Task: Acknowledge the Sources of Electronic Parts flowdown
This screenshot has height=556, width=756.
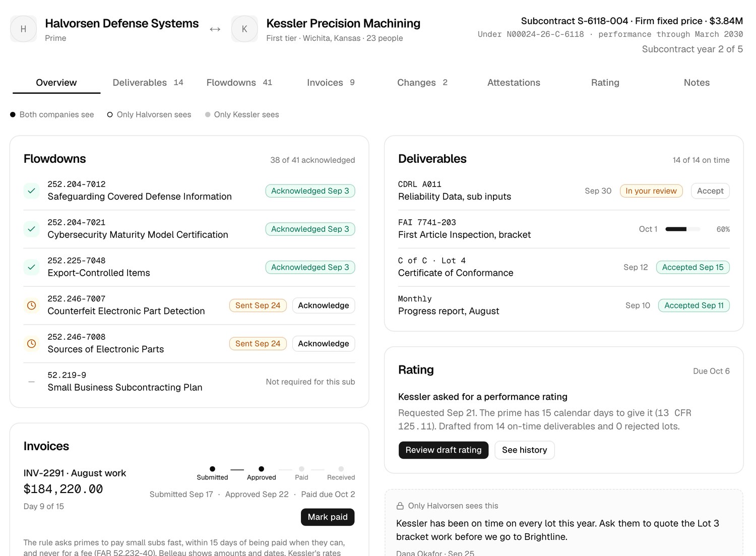Action: [324, 344]
